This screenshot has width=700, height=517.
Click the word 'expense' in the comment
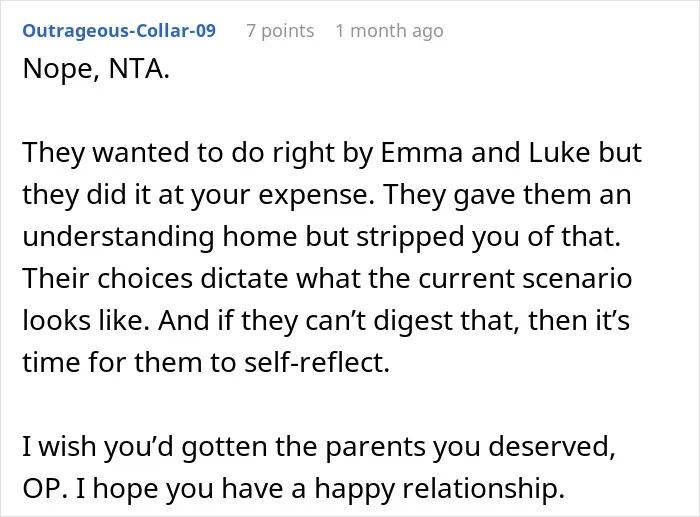tap(316, 195)
